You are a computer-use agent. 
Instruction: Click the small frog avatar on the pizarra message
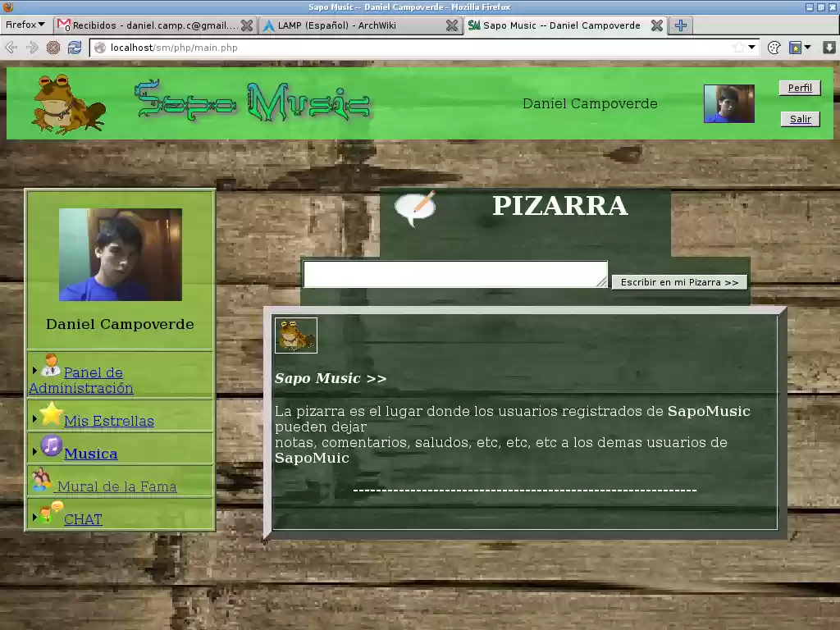tap(295, 334)
